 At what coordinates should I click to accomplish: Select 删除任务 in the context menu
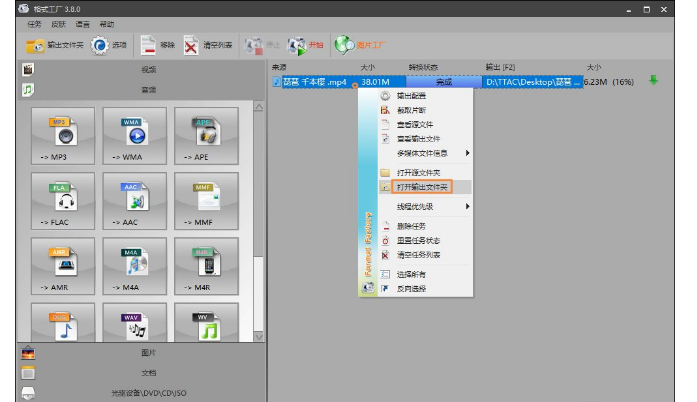click(425, 226)
